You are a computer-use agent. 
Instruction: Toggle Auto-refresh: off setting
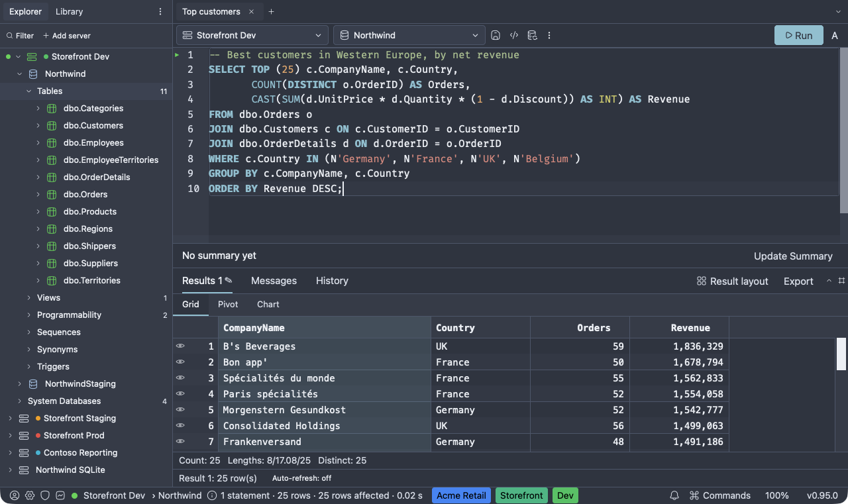(301, 478)
